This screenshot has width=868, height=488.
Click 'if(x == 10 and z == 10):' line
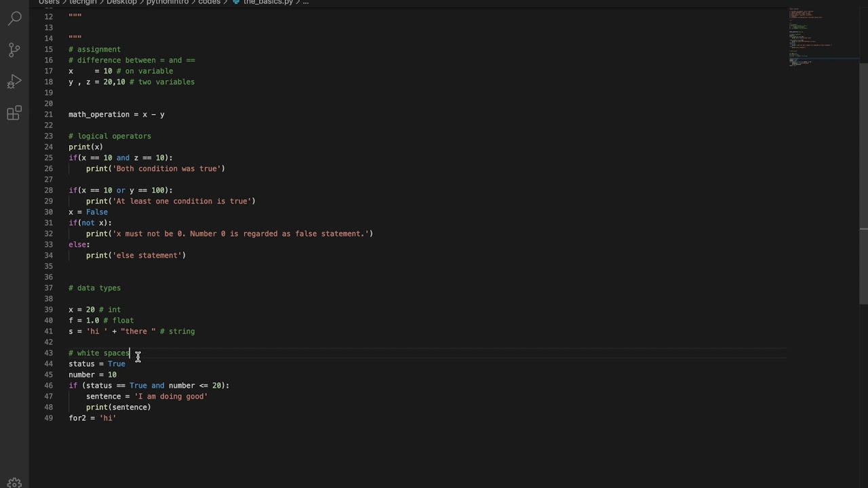(x=121, y=158)
